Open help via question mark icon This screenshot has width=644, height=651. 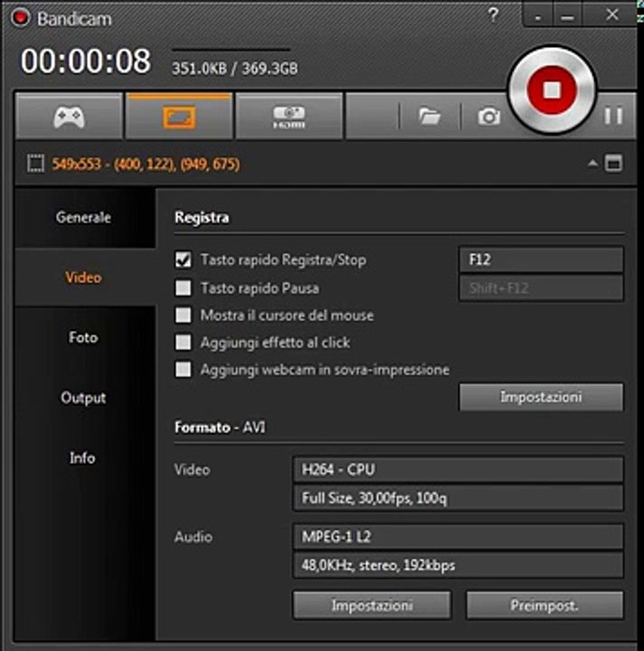point(493,15)
